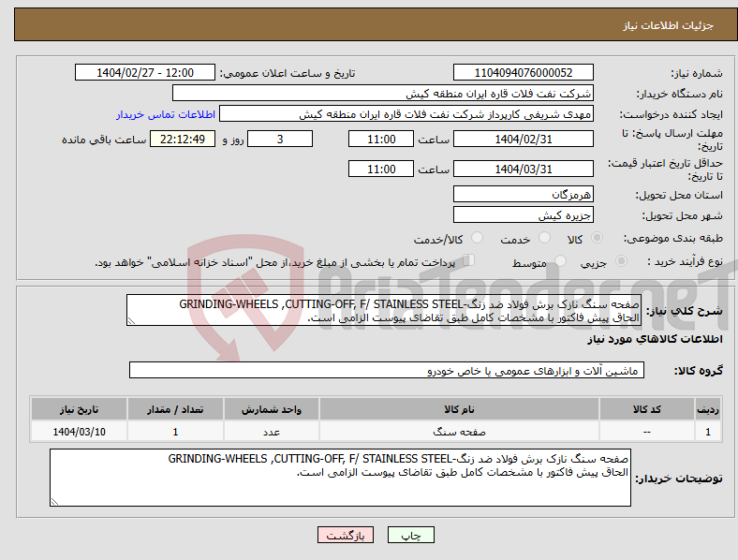Select the متوسط purchase type radio
738x560 pixels.
coord(560,260)
